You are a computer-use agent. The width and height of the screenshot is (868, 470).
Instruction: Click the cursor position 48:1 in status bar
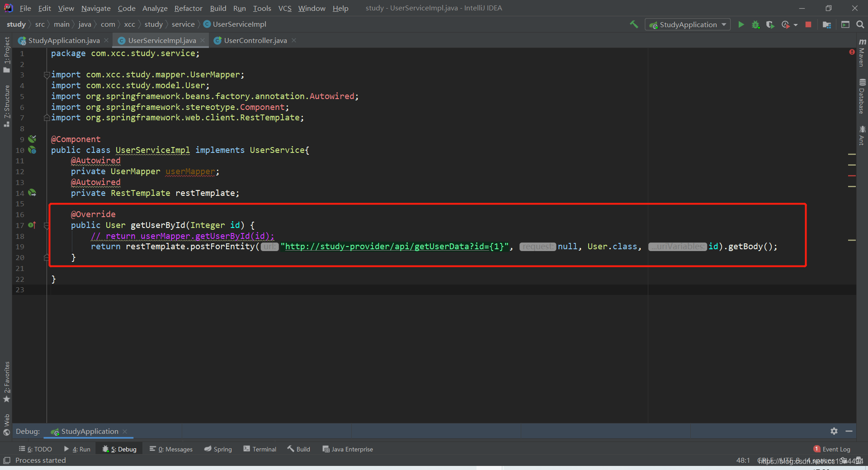743,460
